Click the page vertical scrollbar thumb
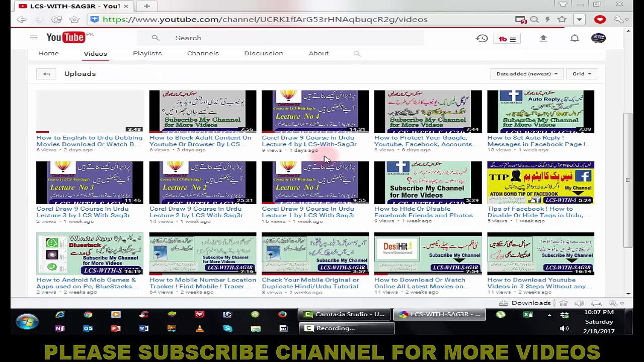 coord(628,180)
